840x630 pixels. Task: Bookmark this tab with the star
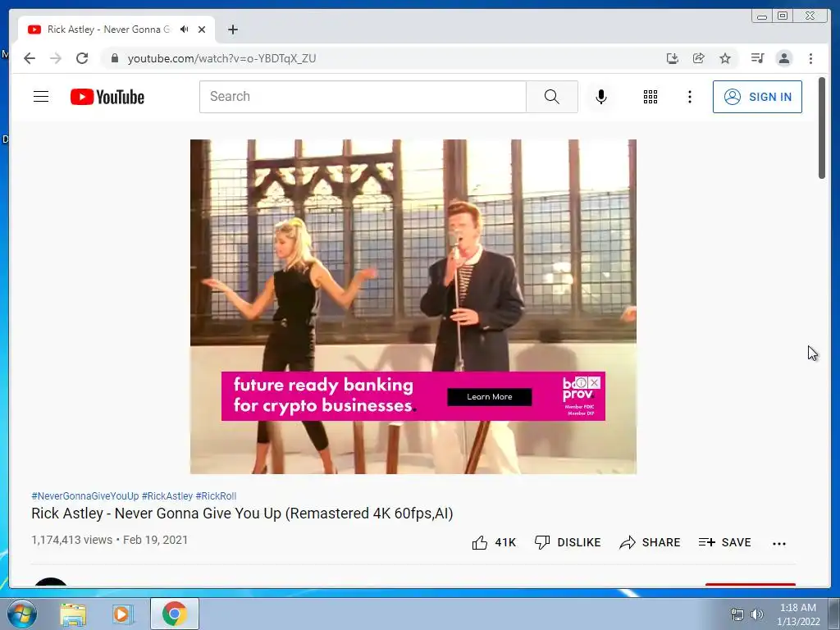(725, 58)
